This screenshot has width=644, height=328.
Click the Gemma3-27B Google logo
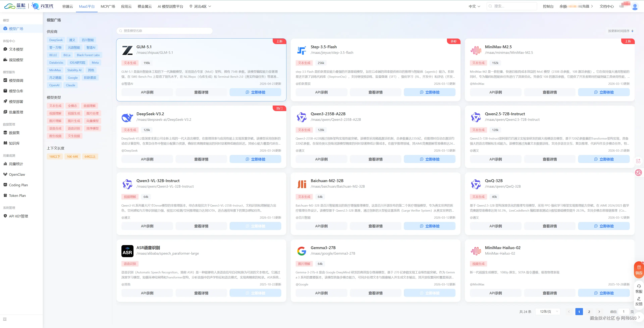click(x=302, y=251)
